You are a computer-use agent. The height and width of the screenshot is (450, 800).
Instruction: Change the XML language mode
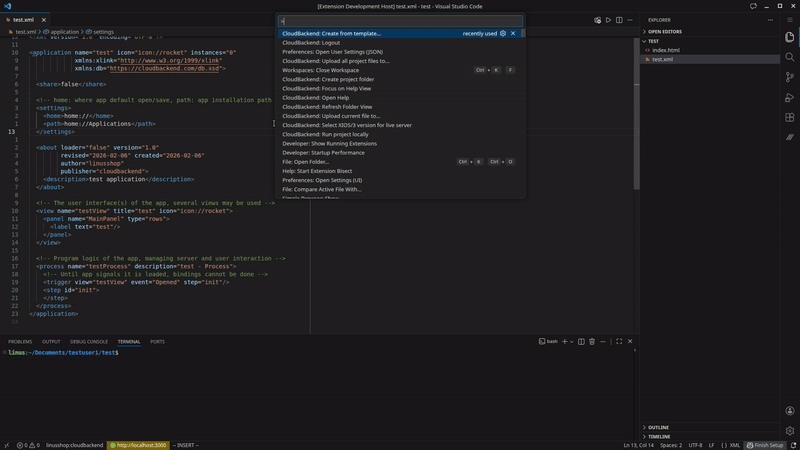(x=735, y=445)
